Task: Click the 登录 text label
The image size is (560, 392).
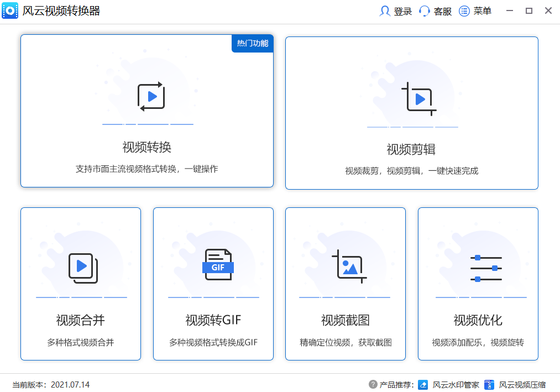Action: [x=403, y=12]
